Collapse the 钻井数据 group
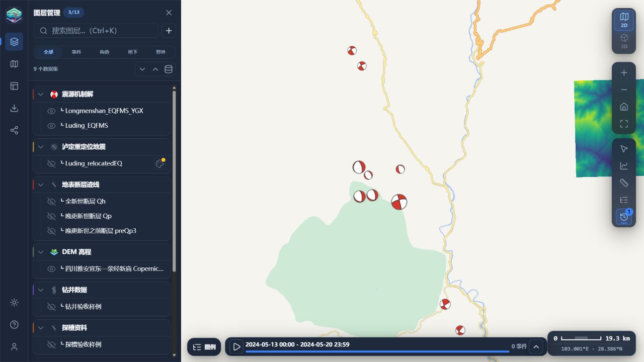Image resolution: width=644 pixels, height=362 pixels. pyautogui.click(x=41, y=290)
